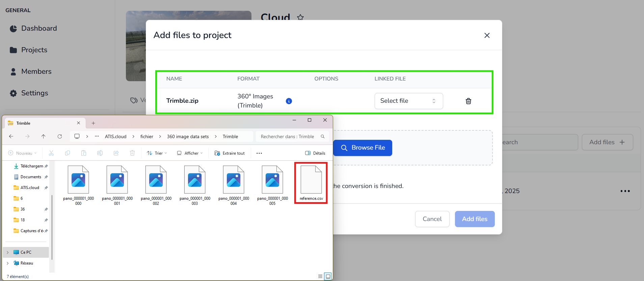Open a new File Explorer tab
Viewport: 644px width, 281px height.
(x=93, y=123)
